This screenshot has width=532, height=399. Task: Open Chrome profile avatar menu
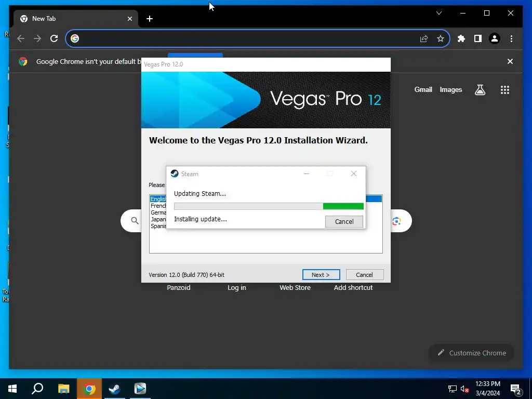[x=495, y=38]
